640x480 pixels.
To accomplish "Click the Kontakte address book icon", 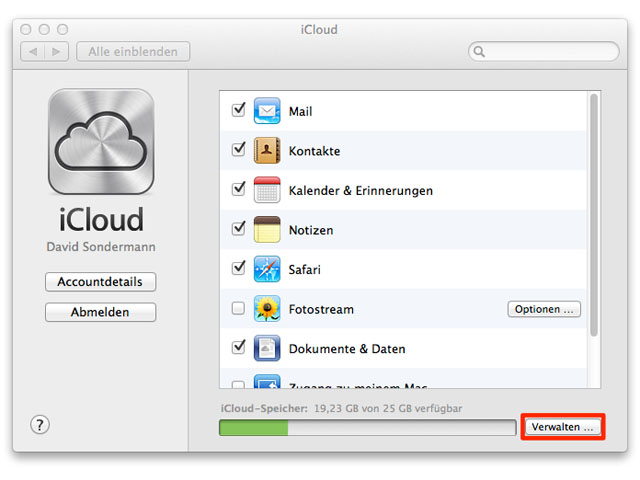I will [x=267, y=150].
